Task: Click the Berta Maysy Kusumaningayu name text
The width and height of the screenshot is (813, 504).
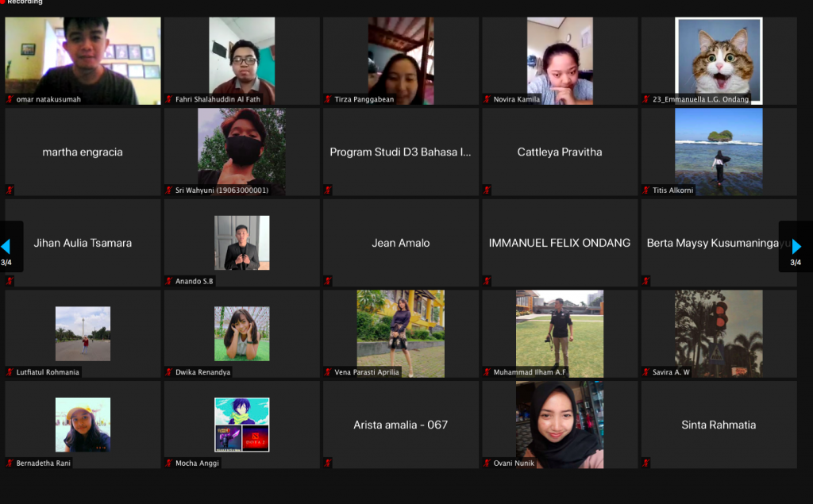Action: click(719, 243)
